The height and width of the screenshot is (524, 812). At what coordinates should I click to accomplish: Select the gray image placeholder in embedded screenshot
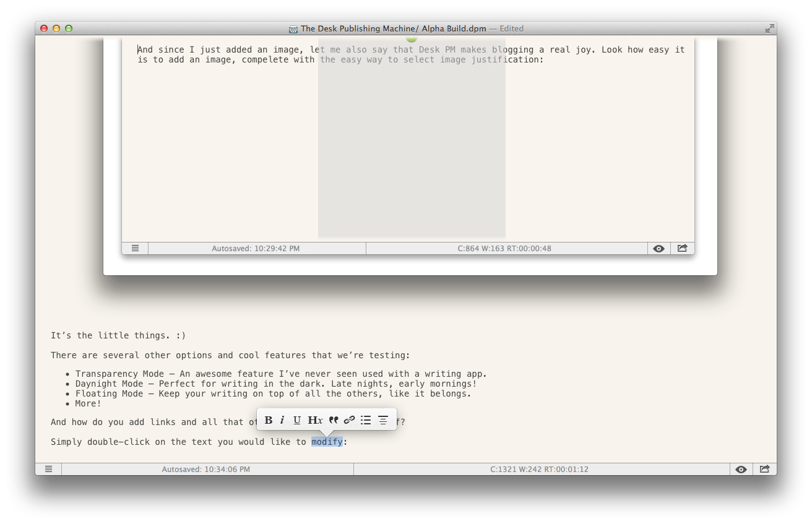[412, 137]
